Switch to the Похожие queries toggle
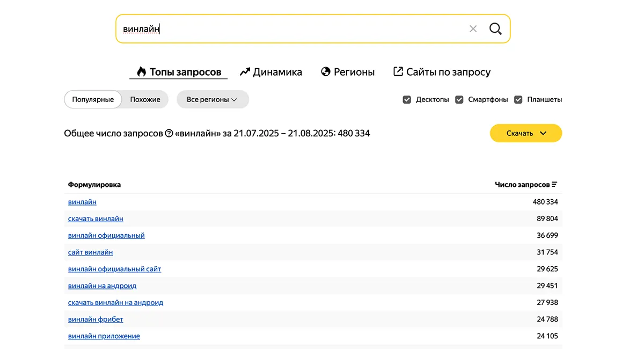Image resolution: width=644 pixels, height=349 pixels. coord(145,100)
